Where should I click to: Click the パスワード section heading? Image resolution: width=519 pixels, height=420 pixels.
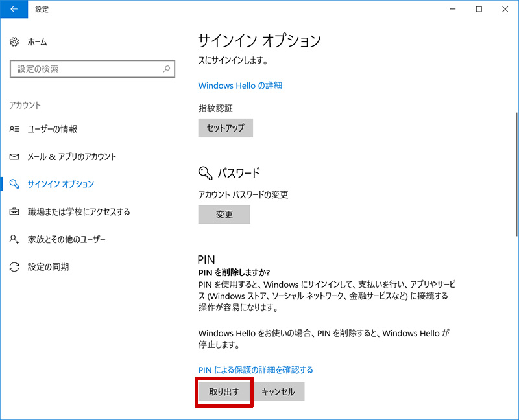coord(239,173)
